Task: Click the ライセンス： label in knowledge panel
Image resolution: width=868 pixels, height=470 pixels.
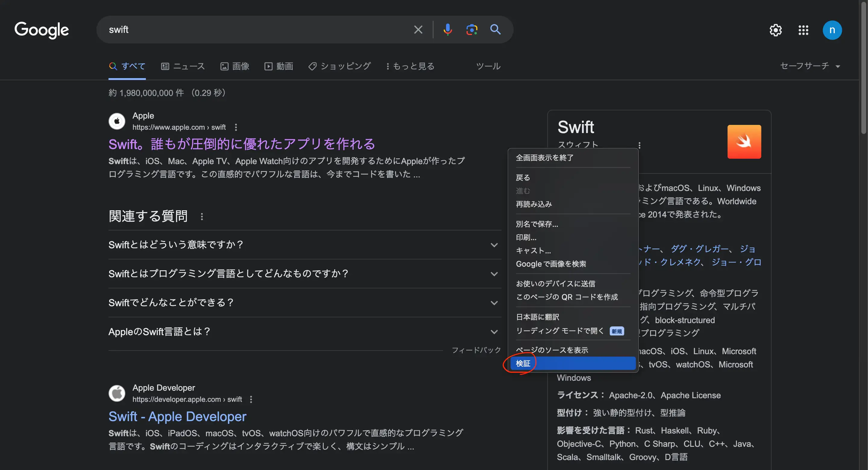Action: (581, 395)
